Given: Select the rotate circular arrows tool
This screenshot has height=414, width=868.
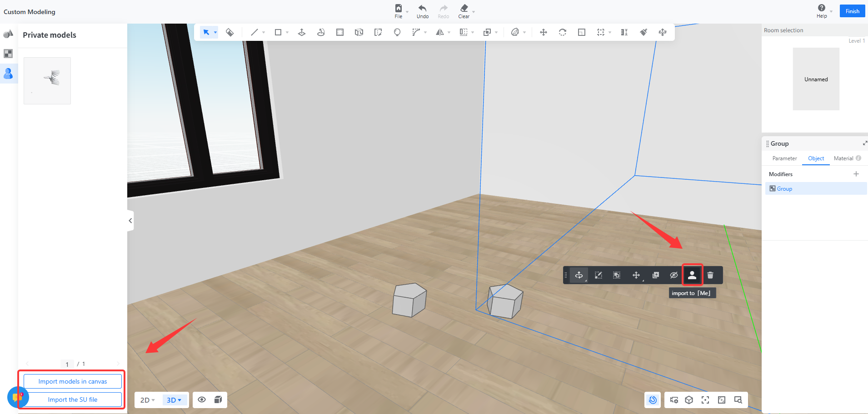Looking at the screenshot, I should click(x=563, y=32).
